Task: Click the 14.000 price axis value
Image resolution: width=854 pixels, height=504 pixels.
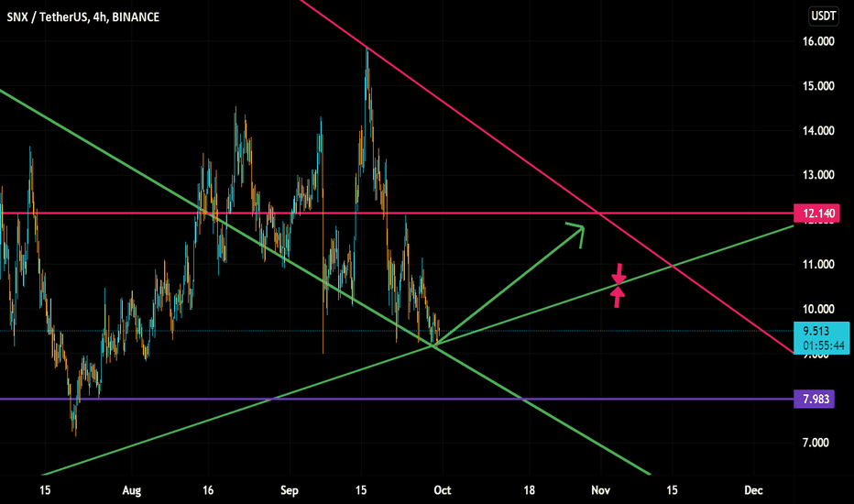Action: click(818, 131)
